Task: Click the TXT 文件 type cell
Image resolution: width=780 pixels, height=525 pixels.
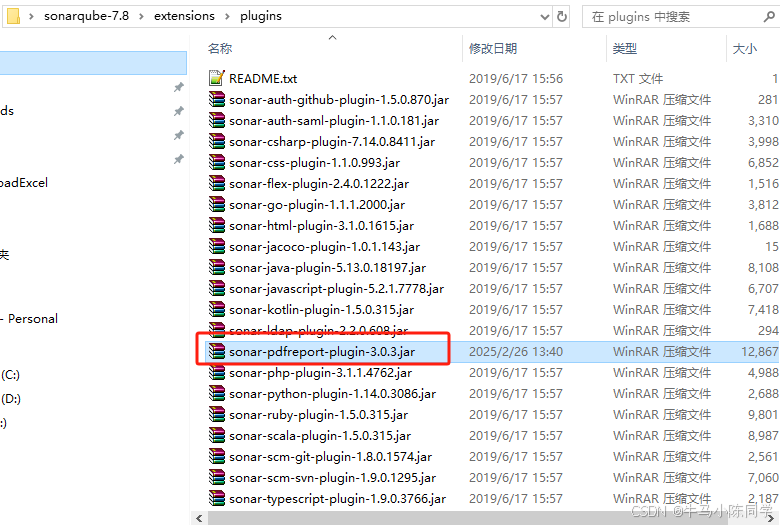Action: click(x=638, y=78)
